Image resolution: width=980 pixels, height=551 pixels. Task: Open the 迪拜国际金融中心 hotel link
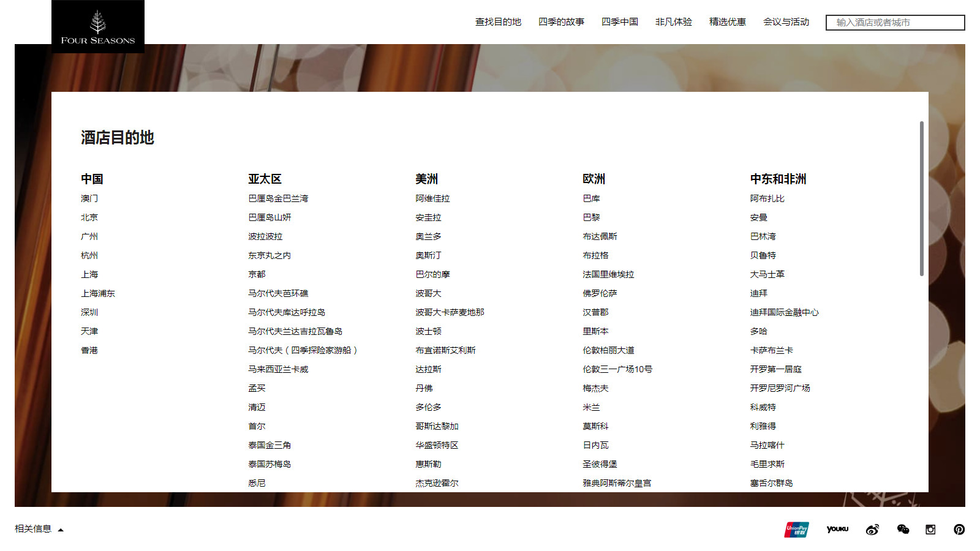pos(784,312)
